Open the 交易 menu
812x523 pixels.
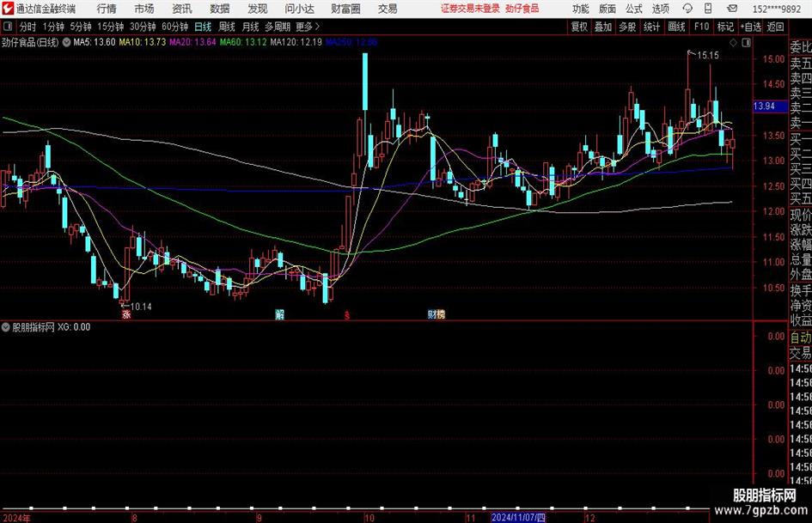(388, 9)
